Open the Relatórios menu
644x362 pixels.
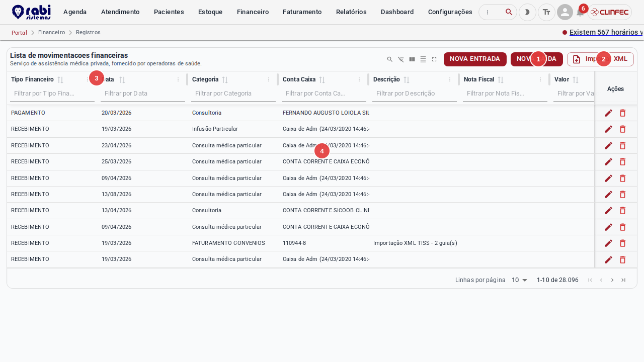pyautogui.click(x=351, y=12)
